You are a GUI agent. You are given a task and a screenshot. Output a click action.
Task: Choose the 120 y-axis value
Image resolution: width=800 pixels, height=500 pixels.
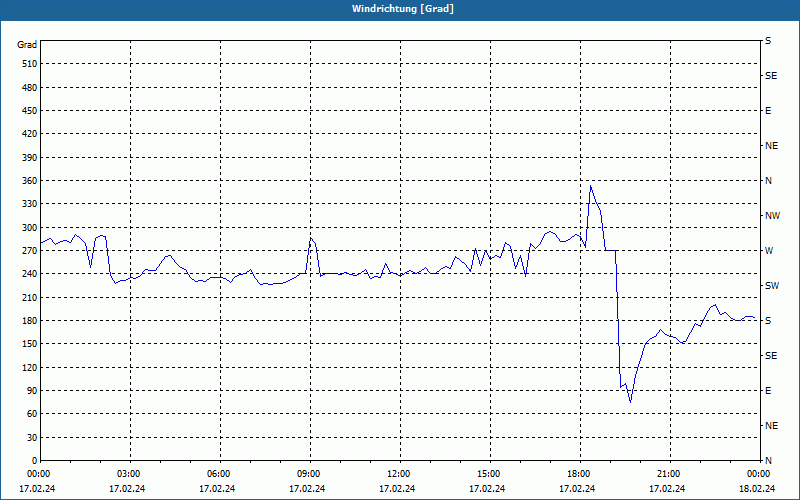30,367
